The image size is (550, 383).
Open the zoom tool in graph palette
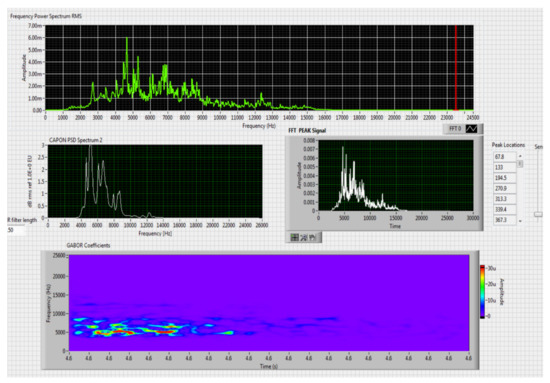click(x=304, y=237)
